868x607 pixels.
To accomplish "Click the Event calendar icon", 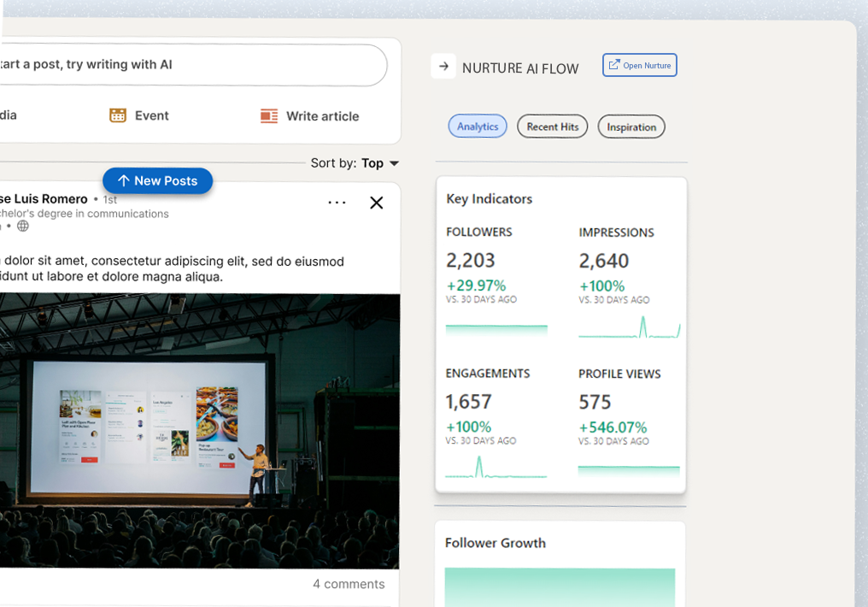I will tap(118, 115).
